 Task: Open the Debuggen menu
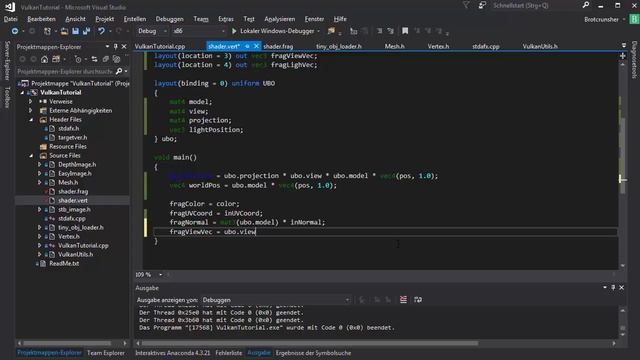tap(169, 19)
